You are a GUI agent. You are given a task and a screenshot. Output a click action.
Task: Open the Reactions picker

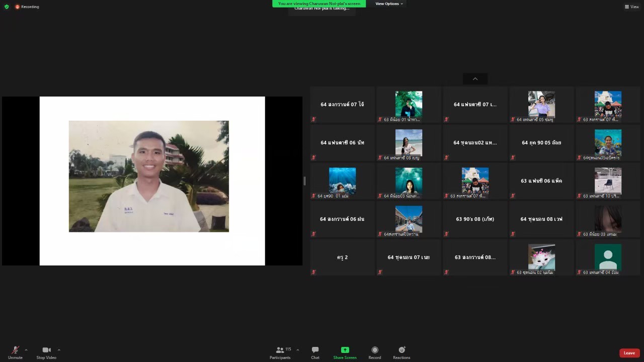point(401,350)
